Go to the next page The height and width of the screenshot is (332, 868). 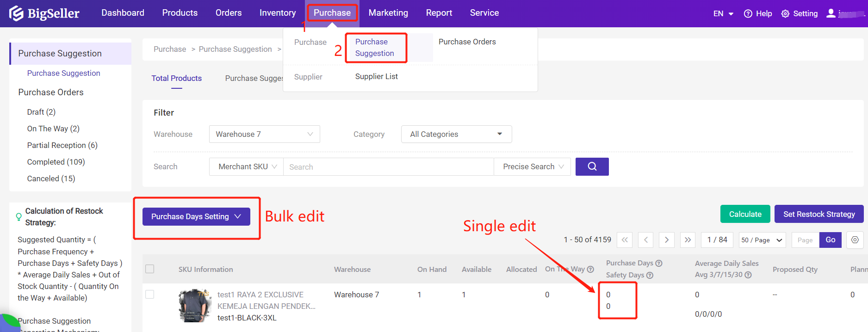tap(667, 240)
